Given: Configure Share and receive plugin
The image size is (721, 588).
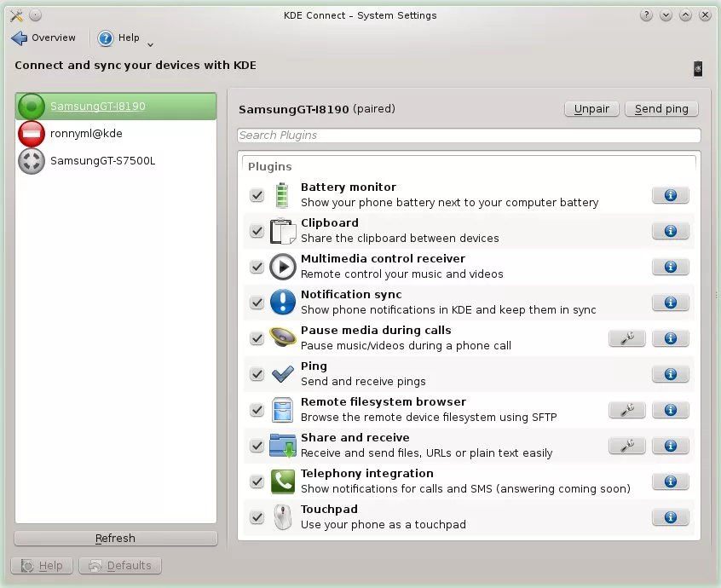Looking at the screenshot, I should [627, 446].
